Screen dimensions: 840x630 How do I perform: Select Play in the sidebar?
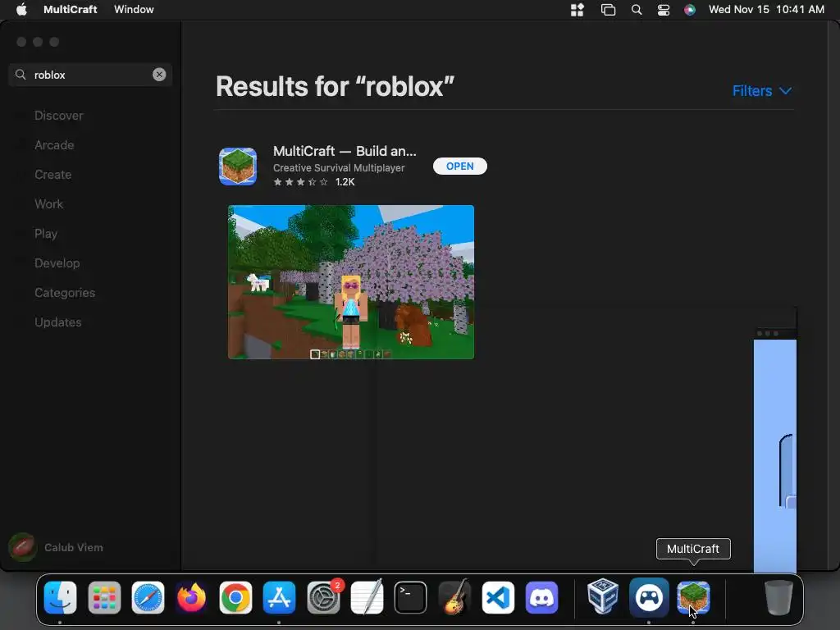coord(46,234)
